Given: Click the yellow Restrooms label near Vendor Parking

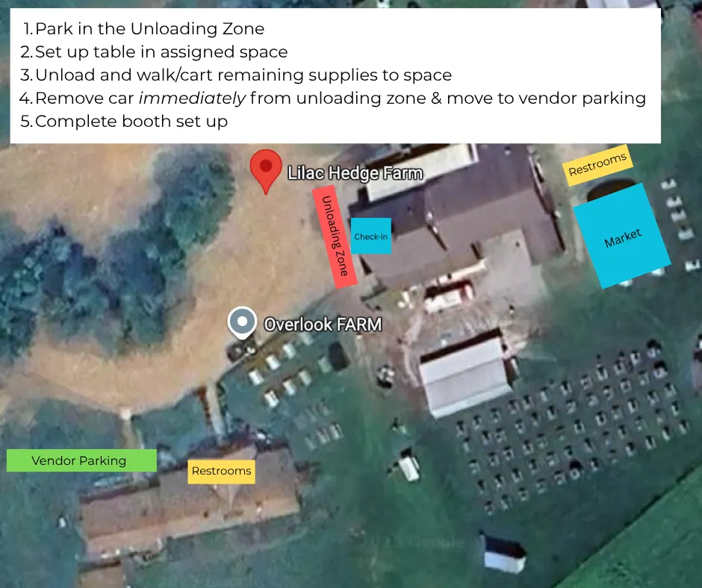Looking at the screenshot, I should tap(221, 471).
